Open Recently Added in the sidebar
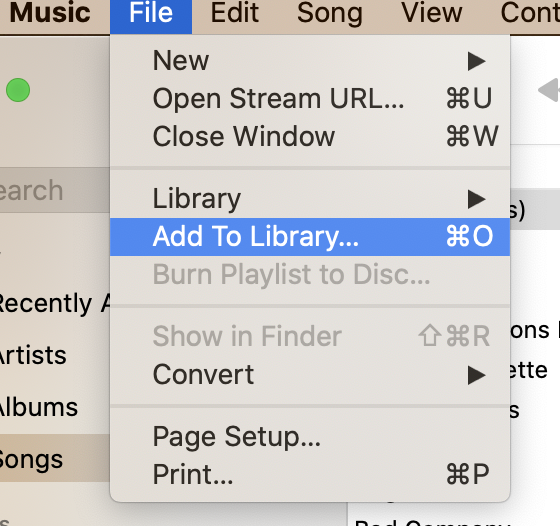The width and height of the screenshot is (560, 526). (x=55, y=304)
